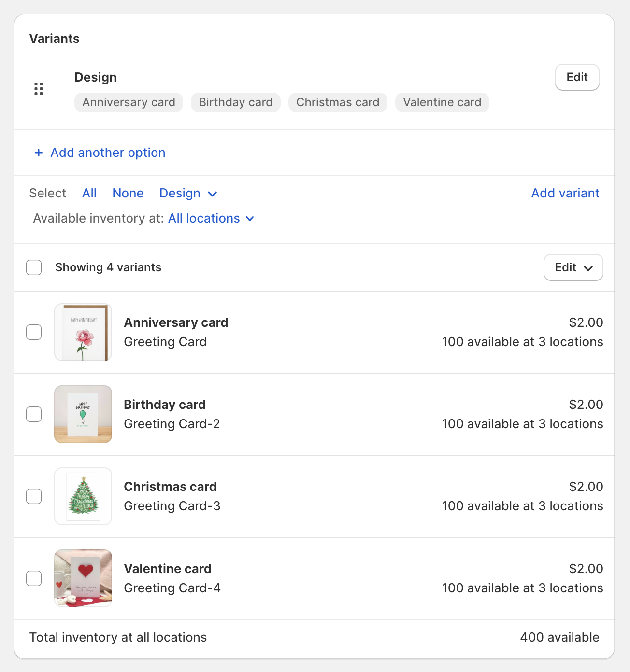Check the Christmas card variant checkbox
The image size is (630, 672).
click(x=34, y=496)
